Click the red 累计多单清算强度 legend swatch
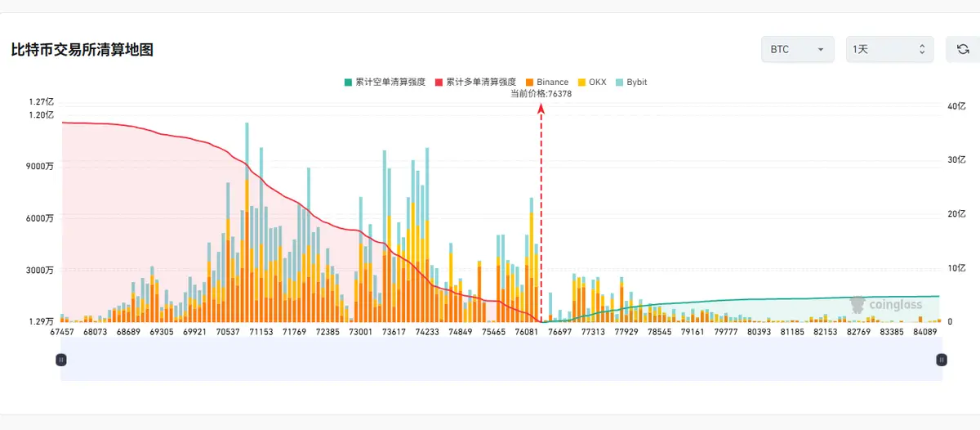 coord(439,82)
